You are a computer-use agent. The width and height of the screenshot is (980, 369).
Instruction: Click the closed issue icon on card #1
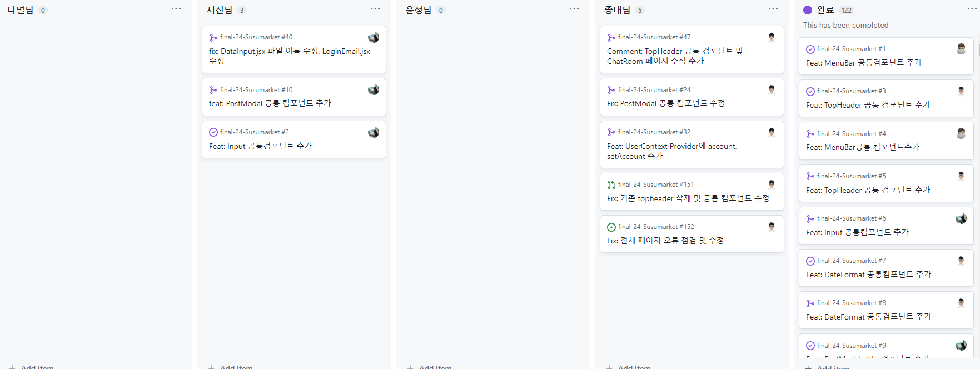tap(809, 48)
